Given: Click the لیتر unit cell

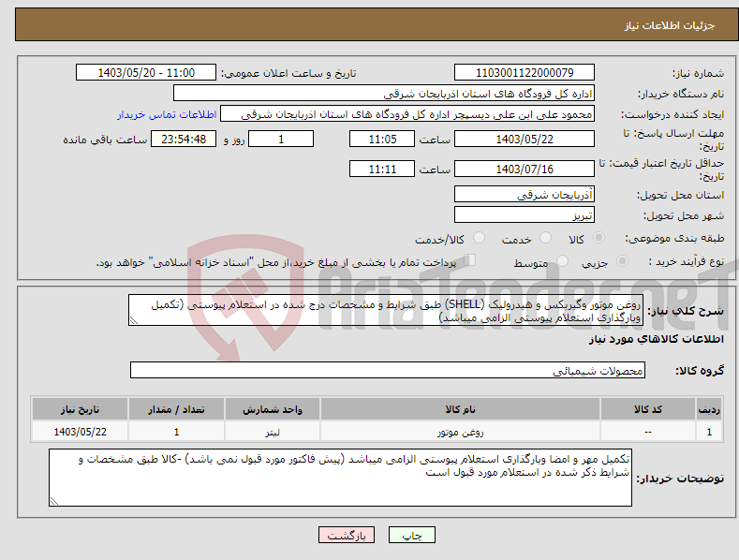Looking at the screenshot, I should coord(273,432).
